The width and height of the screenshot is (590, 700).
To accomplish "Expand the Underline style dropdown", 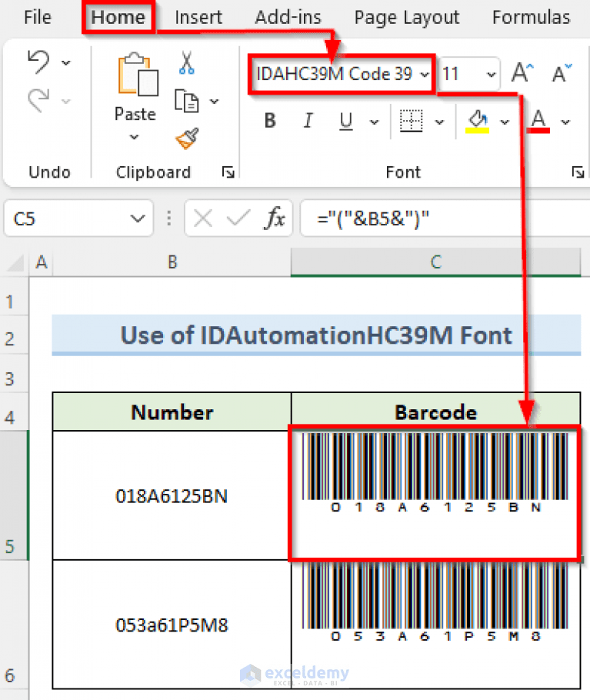I will [x=375, y=122].
